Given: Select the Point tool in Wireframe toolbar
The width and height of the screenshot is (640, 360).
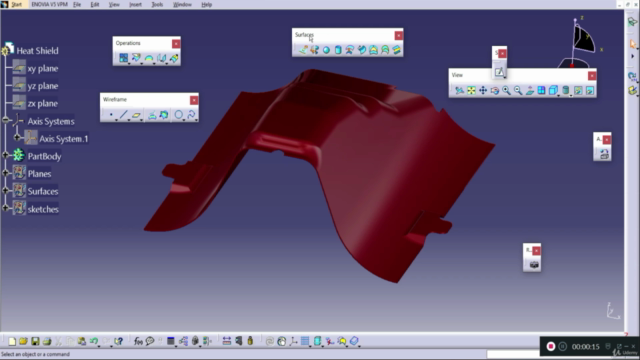Looking at the screenshot, I should [x=111, y=115].
